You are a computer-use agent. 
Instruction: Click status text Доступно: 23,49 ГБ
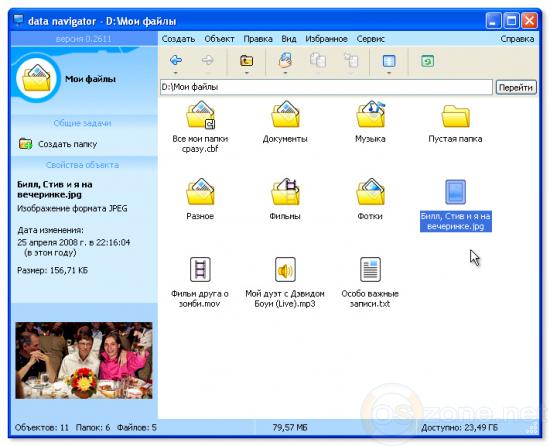460,428
